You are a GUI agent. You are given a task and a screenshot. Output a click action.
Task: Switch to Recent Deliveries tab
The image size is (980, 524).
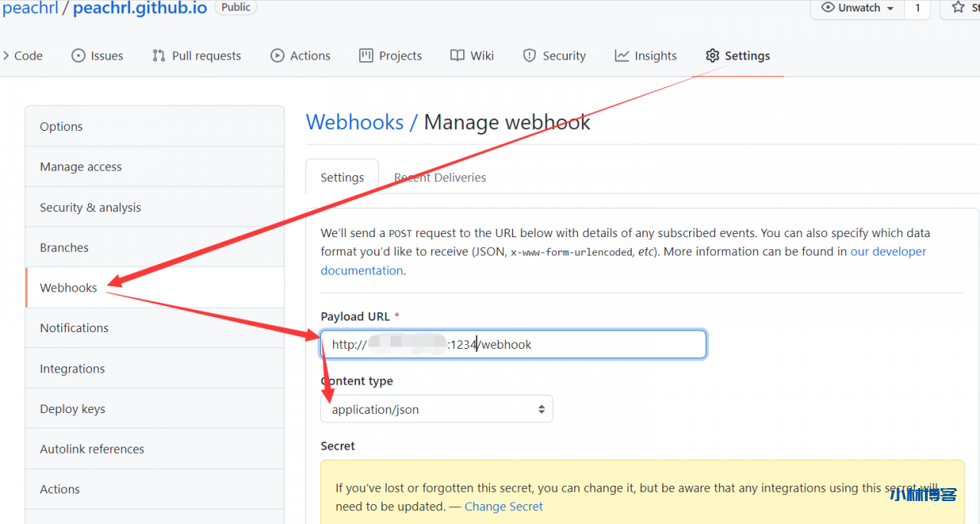pos(439,177)
